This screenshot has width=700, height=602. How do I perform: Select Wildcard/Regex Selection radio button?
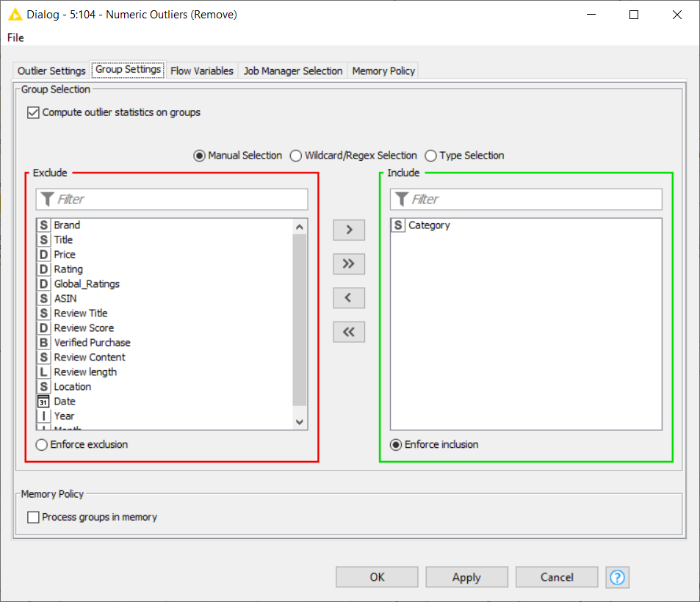tap(296, 156)
